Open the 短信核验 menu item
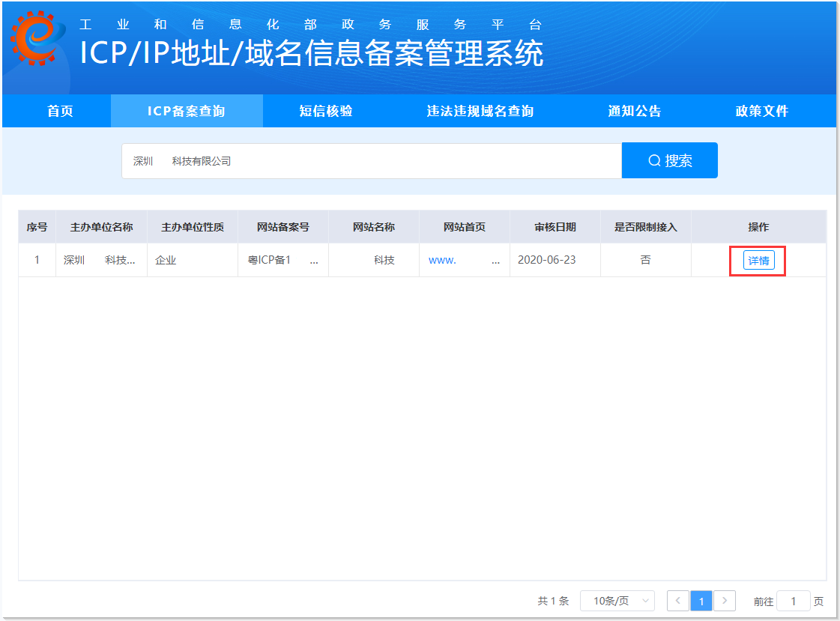 point(325,111)
